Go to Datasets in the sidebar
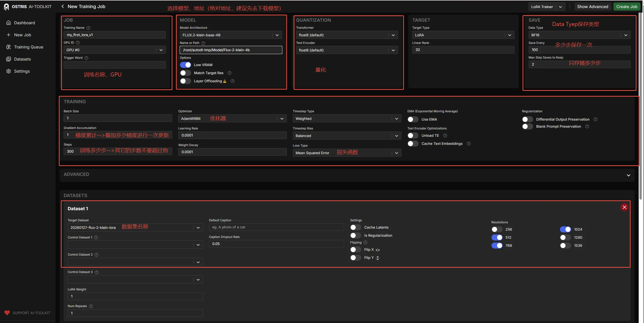Screen dimensions: 644x323 pos(22,59)
